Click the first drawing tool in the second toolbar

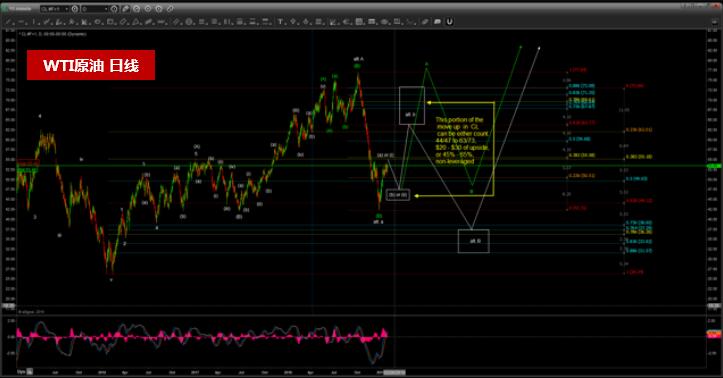[8, 22]
